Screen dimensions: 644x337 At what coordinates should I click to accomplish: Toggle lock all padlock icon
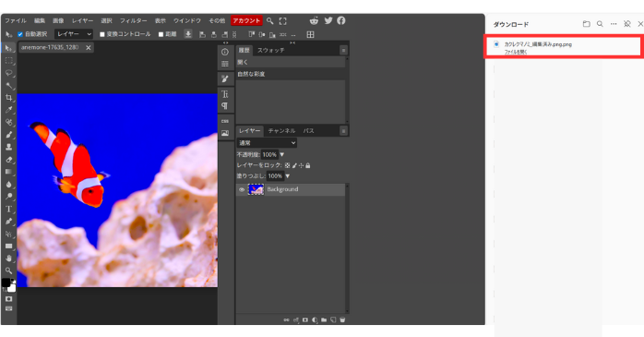coord(308,165)
